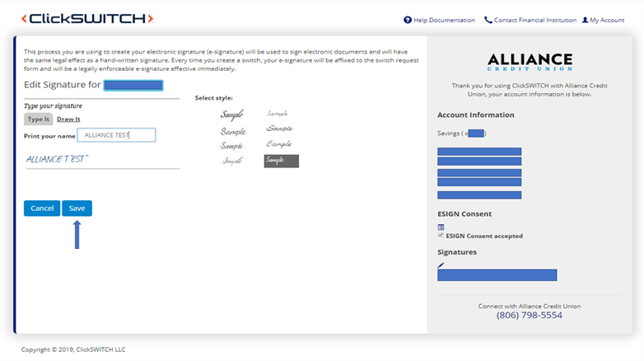Click the Alliance Credit Union logo
The width and height of the screenshot is (644, 361).
(x=530, y=62)
